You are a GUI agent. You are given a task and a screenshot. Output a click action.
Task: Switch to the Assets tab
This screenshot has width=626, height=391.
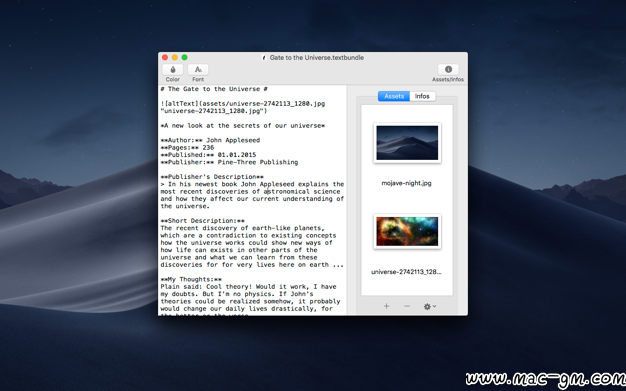click(x=394, y=96)
